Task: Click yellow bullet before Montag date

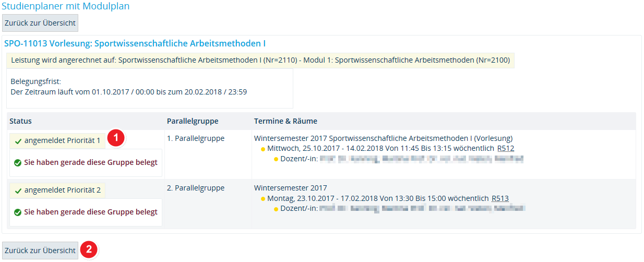Action: coord(263,198)
